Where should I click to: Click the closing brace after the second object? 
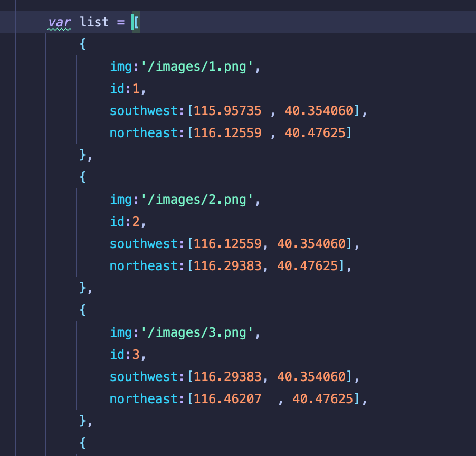[82, 288]
